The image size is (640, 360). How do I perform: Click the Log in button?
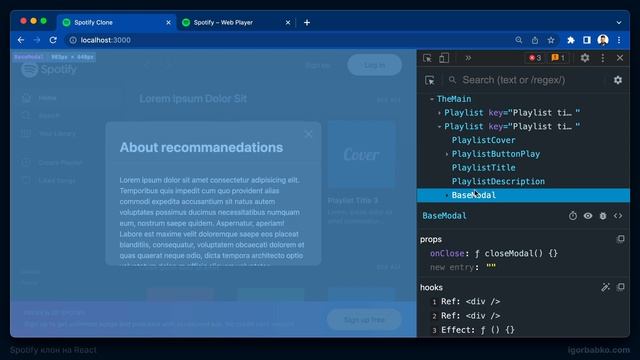(x=374, y=65)
